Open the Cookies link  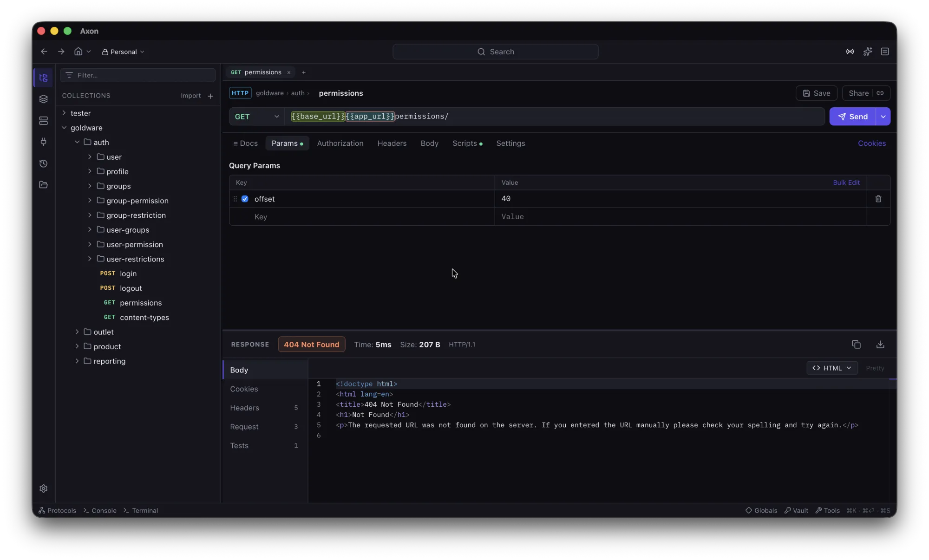[x=871, y=143]
